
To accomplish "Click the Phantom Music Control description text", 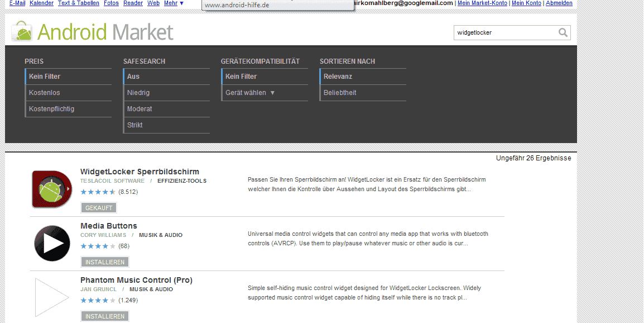I will click(x=364, y=293).
